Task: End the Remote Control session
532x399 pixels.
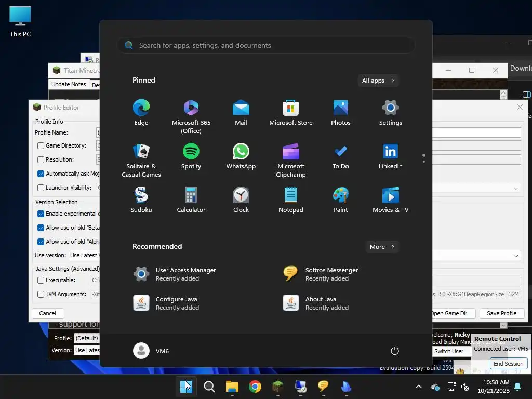Action: coord(508,363)
